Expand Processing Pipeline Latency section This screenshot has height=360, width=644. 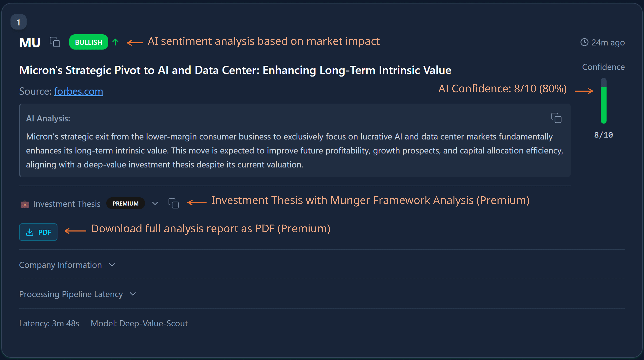133,294
